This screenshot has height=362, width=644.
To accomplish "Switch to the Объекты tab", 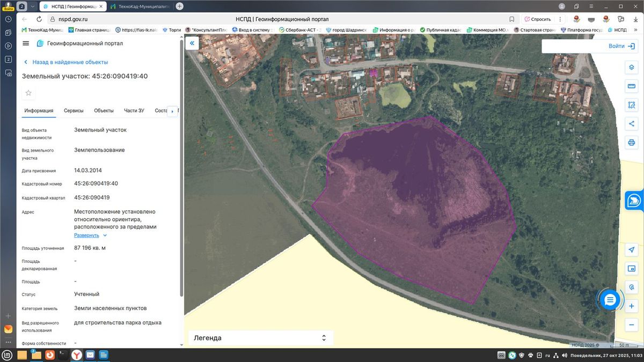I will coord(104,110).
